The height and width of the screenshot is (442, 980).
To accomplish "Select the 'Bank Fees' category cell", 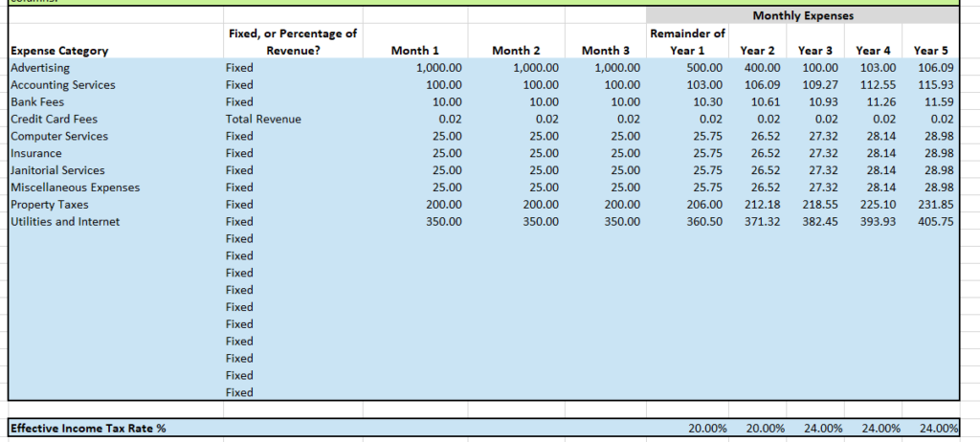I will [37, 102].
